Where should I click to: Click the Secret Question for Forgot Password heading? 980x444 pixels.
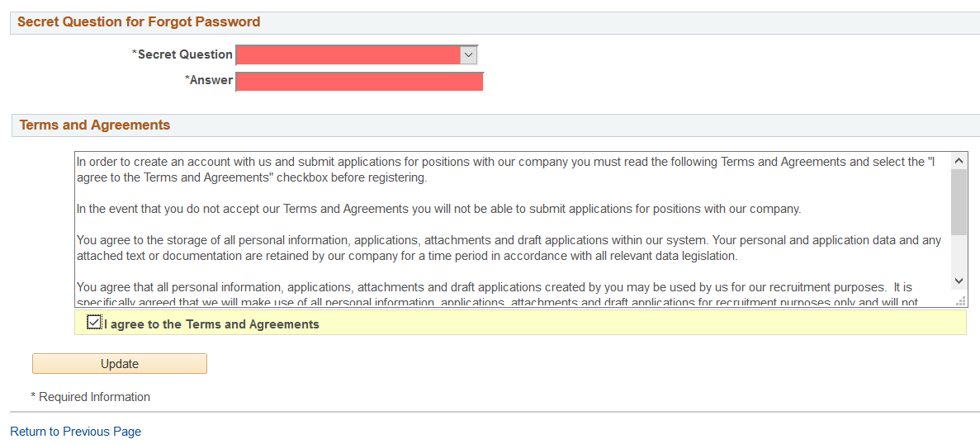pyautogui.click(x=139, y=21)
